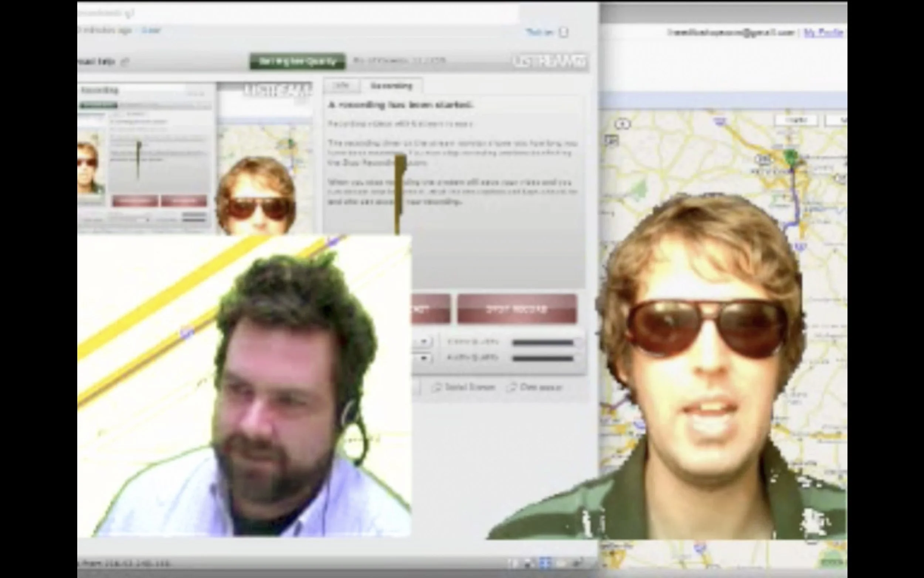Toggle the Social Stream checkbox

tap(436, 388)
